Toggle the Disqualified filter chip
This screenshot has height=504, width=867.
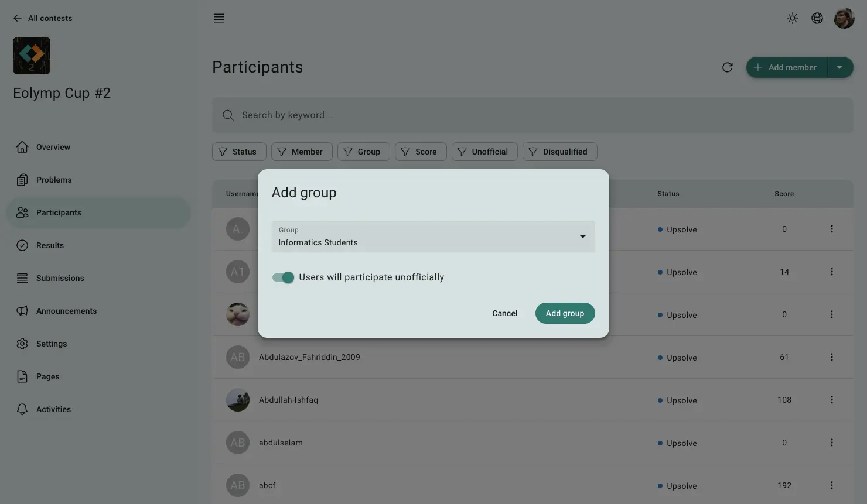(x=559, y=152)
